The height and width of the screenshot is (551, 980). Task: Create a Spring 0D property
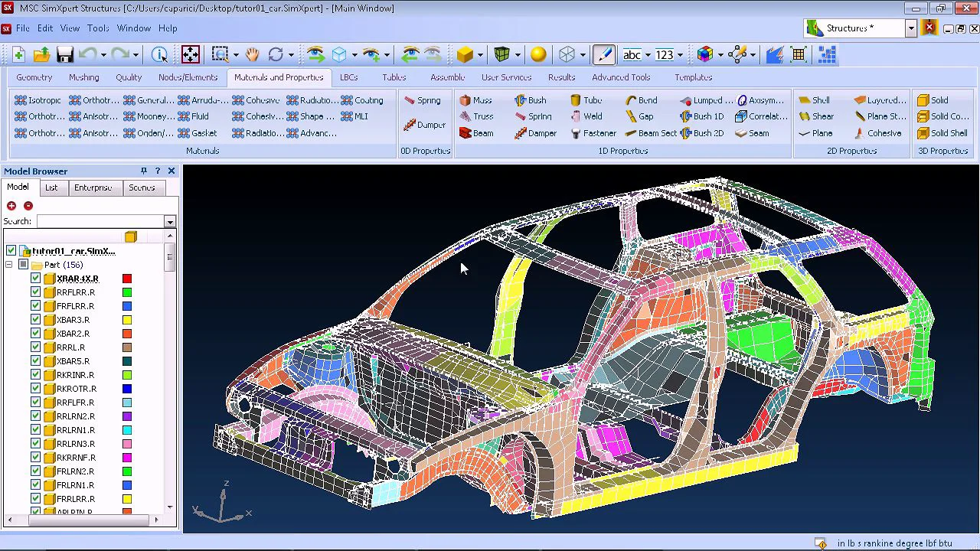tap(423, 100)
